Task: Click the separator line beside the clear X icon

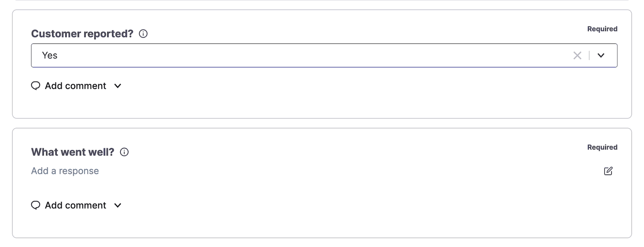Action: [589, 56]
